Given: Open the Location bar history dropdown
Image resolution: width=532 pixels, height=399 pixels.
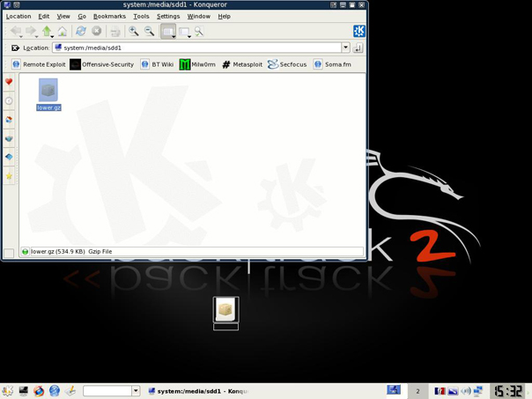Looking at the screenshot, I should 345,48.
